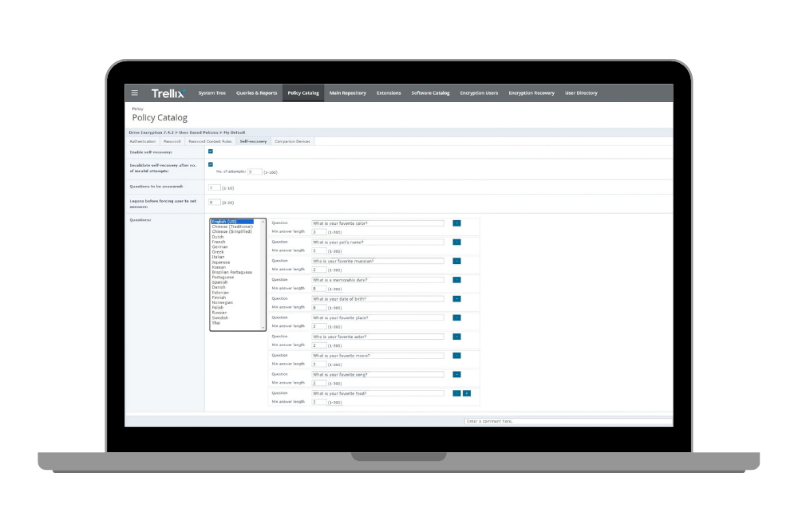Select Japanese in the language list

coord(221,262)
